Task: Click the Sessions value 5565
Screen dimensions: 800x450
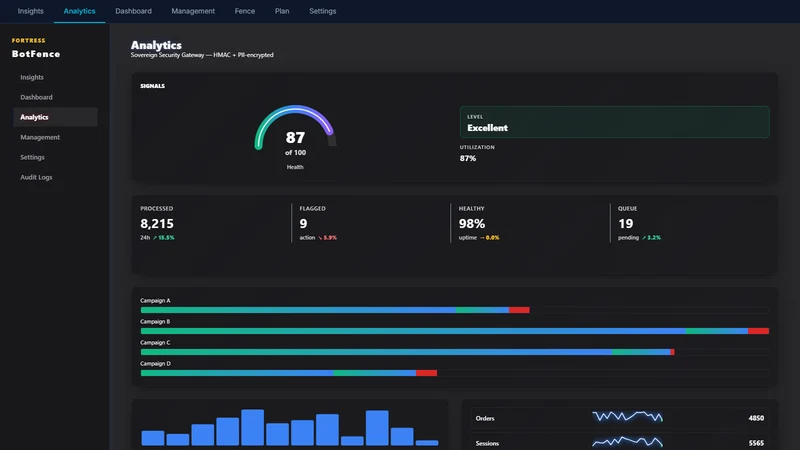Action: tap(756, 443)
